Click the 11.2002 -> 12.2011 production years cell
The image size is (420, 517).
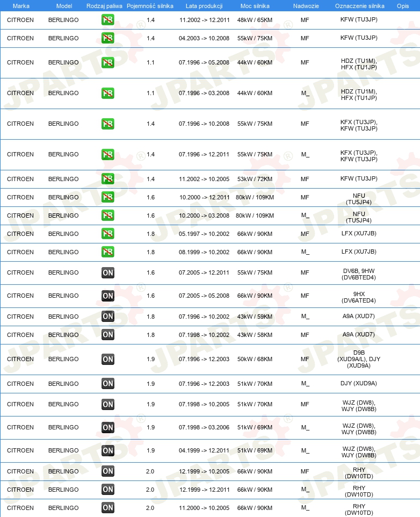point(204,20)
